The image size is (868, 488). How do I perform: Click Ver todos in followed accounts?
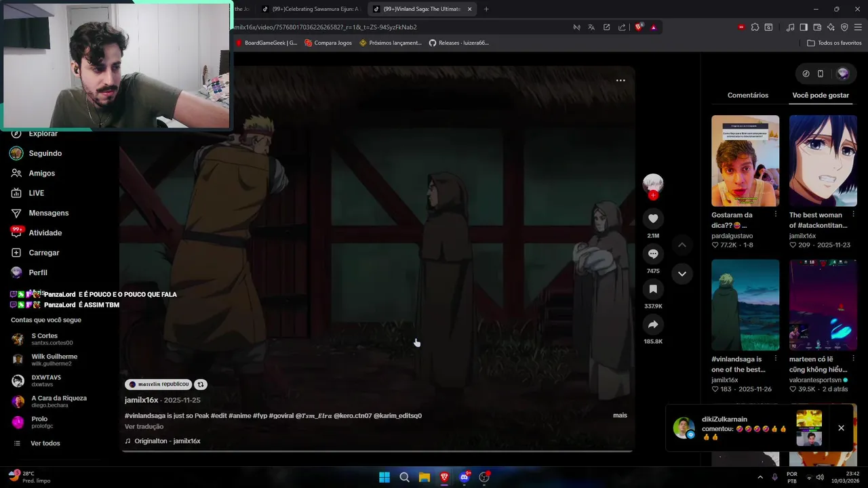click(45, 443)
